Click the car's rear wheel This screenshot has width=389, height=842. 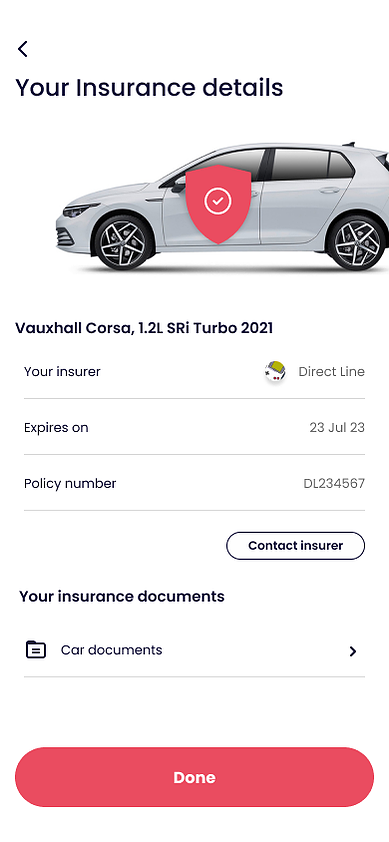357,243
